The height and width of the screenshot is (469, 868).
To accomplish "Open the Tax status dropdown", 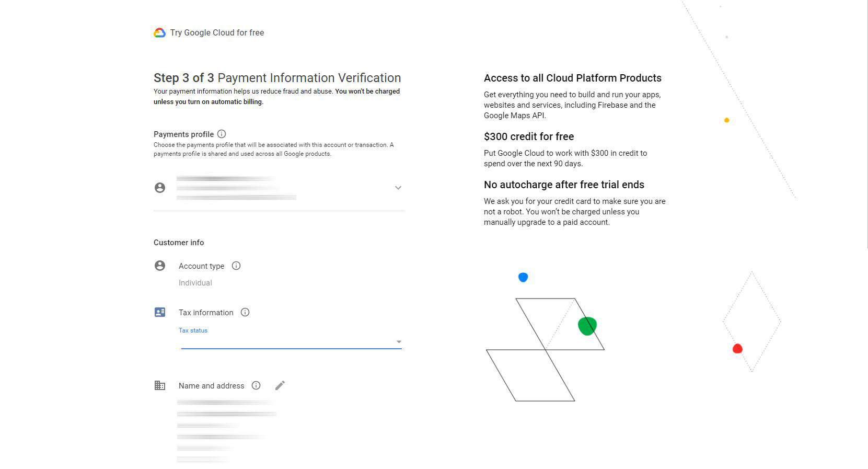I will [x=291, y=342].
